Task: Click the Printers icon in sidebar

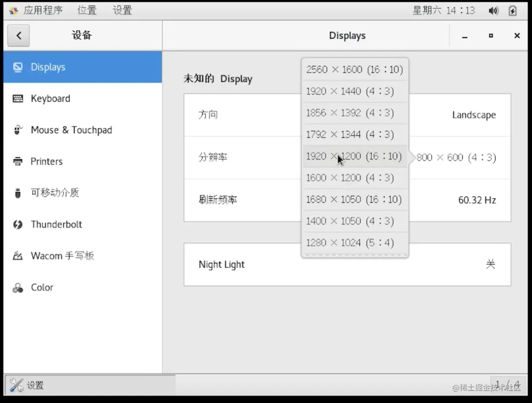Action: tap(18, 162)
